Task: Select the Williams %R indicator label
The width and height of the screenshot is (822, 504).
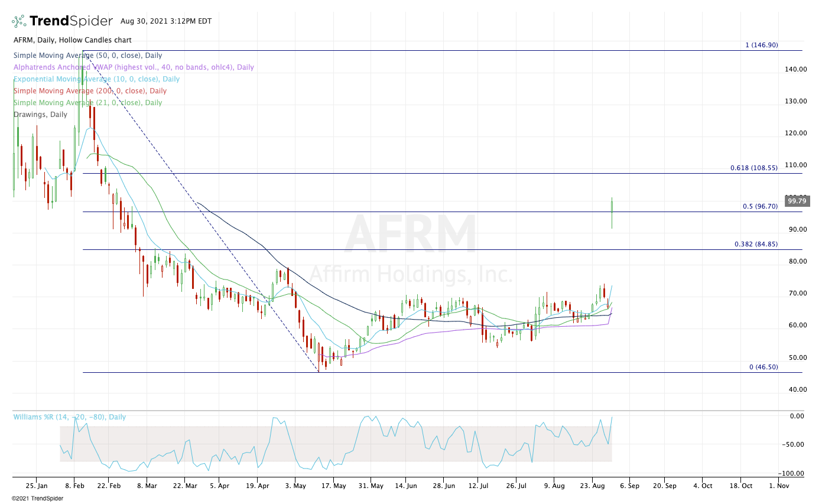Action: pos(70,417)
